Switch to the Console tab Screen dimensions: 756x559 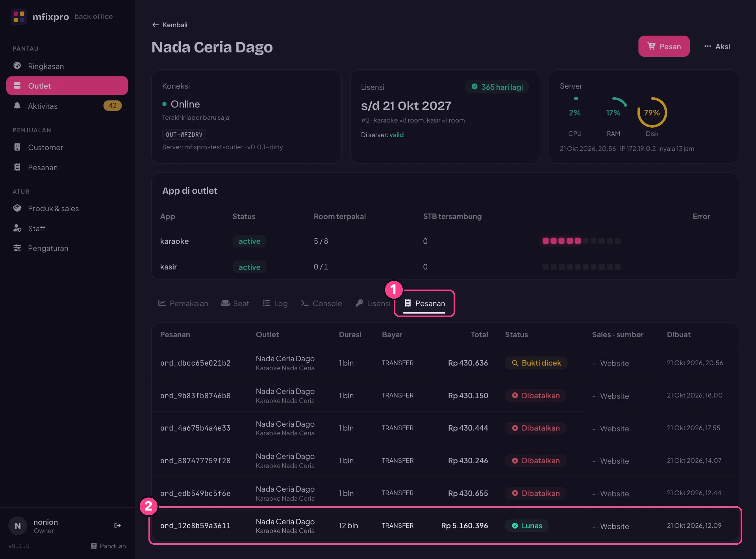(x=321, y=303)
